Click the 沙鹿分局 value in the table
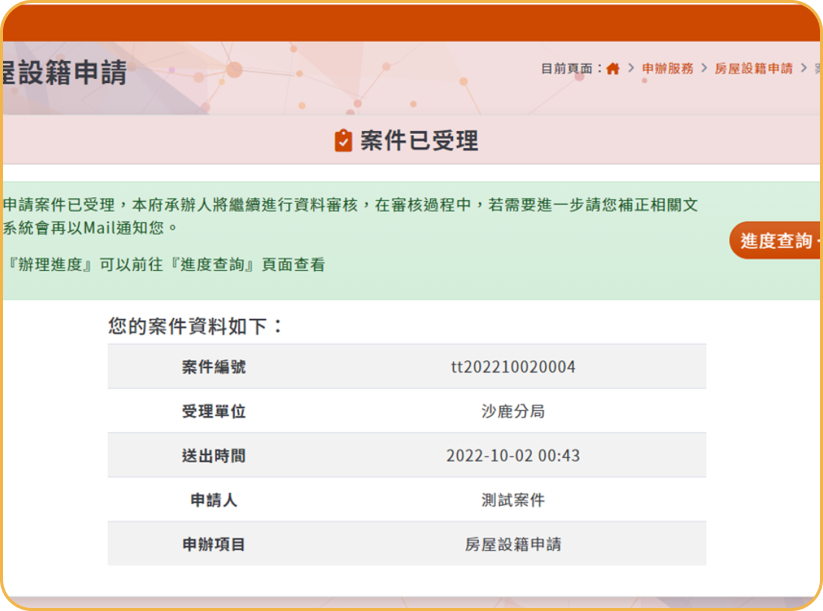This screenshot has height=611, width=823. point(512,411)
